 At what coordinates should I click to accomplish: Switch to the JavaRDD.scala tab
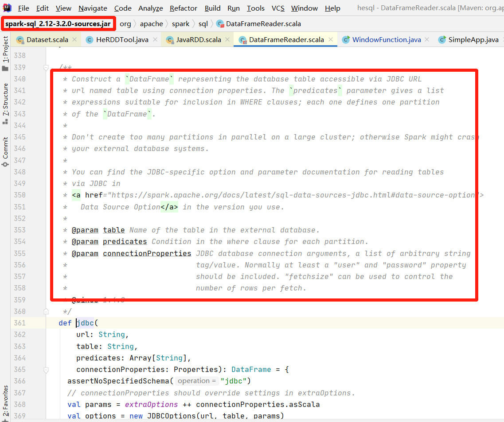tap(199, 40)
